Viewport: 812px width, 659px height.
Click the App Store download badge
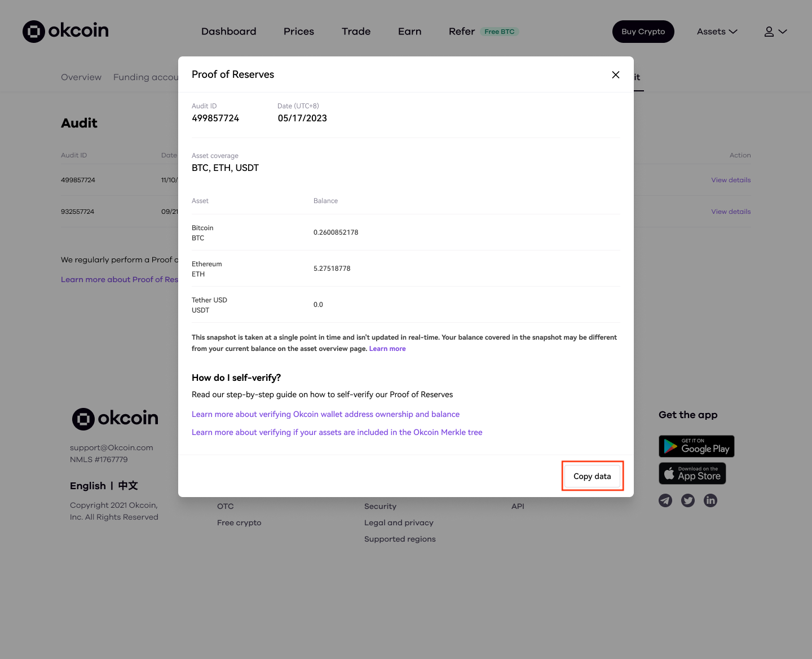[692, 473]
